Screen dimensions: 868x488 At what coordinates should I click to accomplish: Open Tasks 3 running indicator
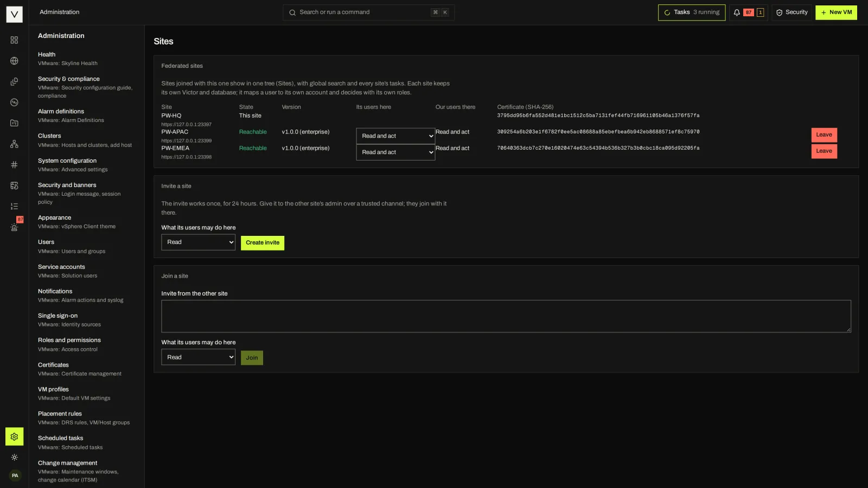[692, 12]
